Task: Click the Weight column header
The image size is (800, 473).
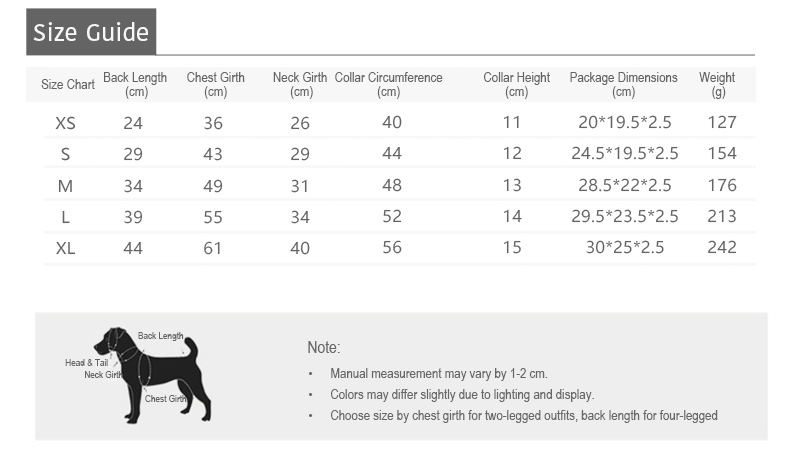Action: (717, 85)
